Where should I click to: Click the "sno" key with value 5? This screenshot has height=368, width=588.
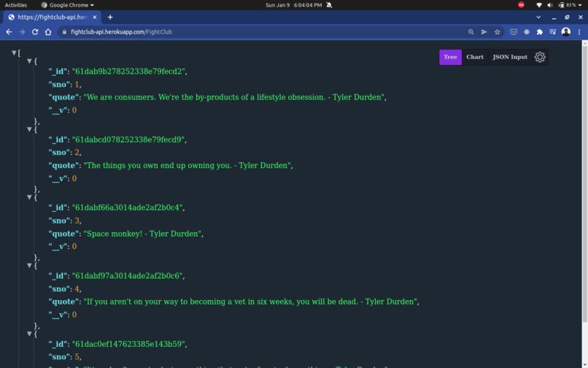[59, 357]
